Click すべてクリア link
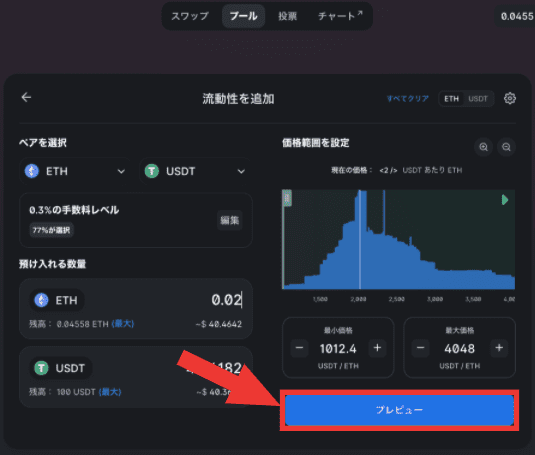The width and height of the screenshot is (535, 455). point(408,99)
